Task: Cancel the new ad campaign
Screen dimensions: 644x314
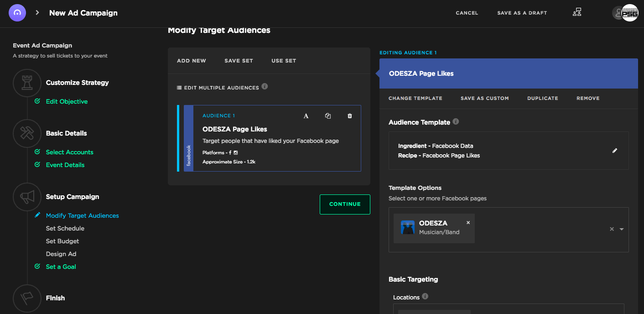Action: pos(467,13)
